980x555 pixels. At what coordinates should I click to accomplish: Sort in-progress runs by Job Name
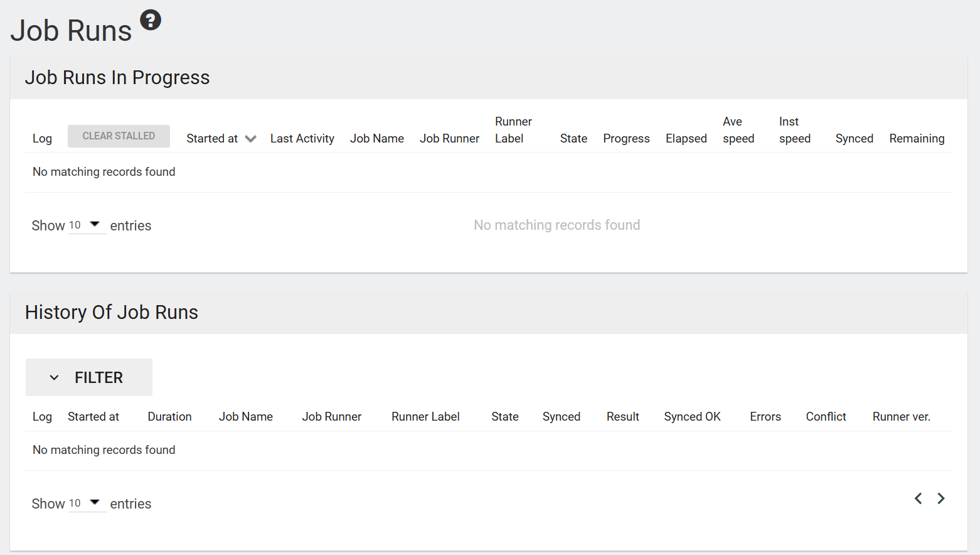coord(376,139)
